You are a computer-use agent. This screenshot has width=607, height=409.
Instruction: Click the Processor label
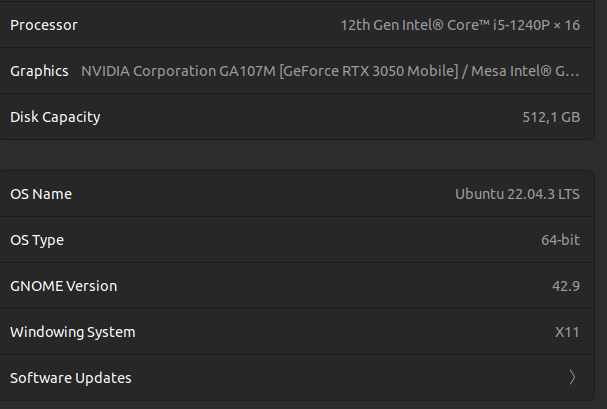click(44, 25)
